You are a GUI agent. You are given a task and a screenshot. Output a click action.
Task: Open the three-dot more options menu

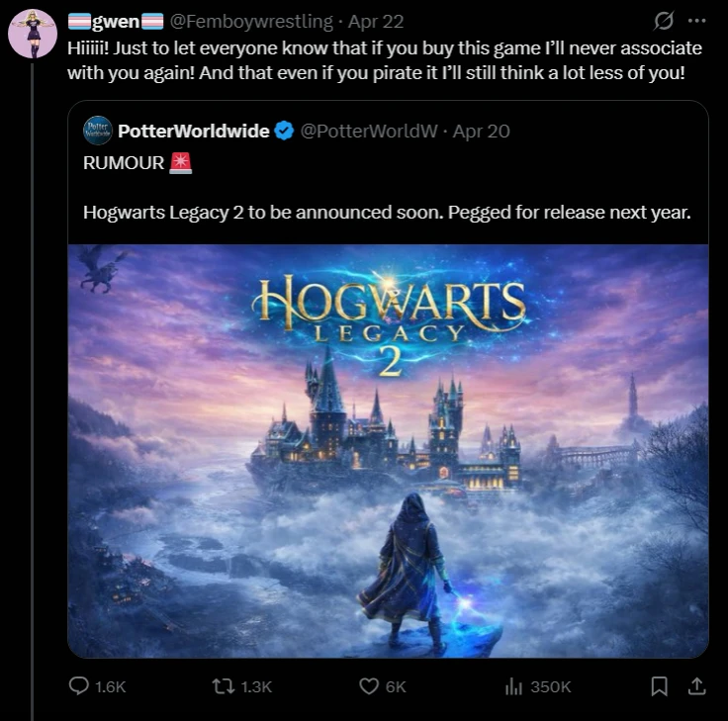(696, 21)
